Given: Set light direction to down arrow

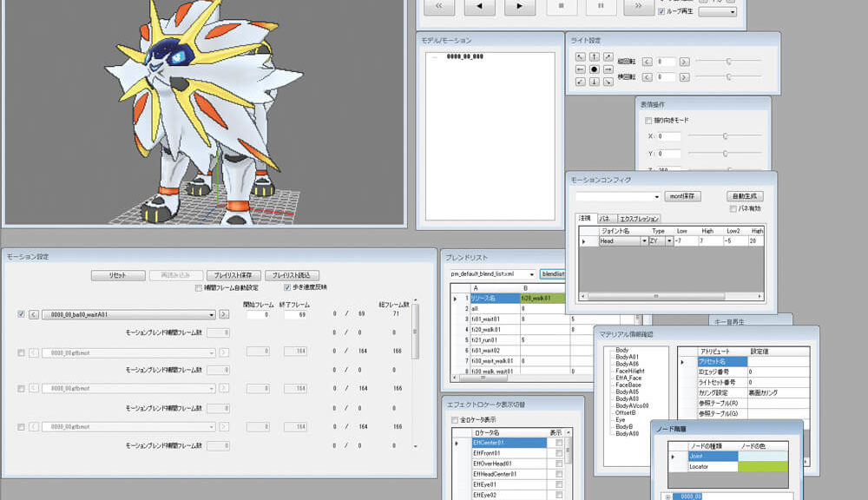Looking at the screenshot, I should [x=594, y=82].
